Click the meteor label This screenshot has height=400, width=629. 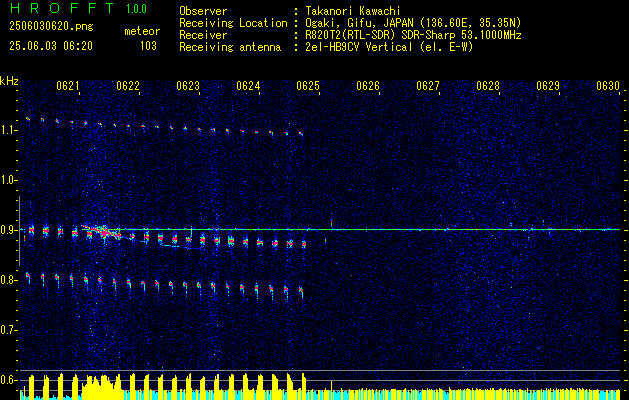point(142,31)
